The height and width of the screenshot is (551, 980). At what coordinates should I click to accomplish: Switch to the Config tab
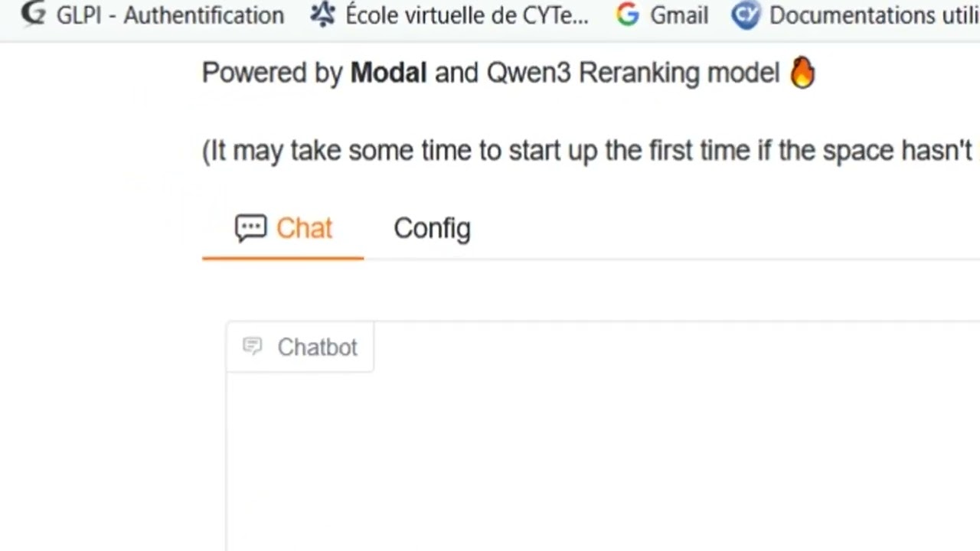click(432, 228)
